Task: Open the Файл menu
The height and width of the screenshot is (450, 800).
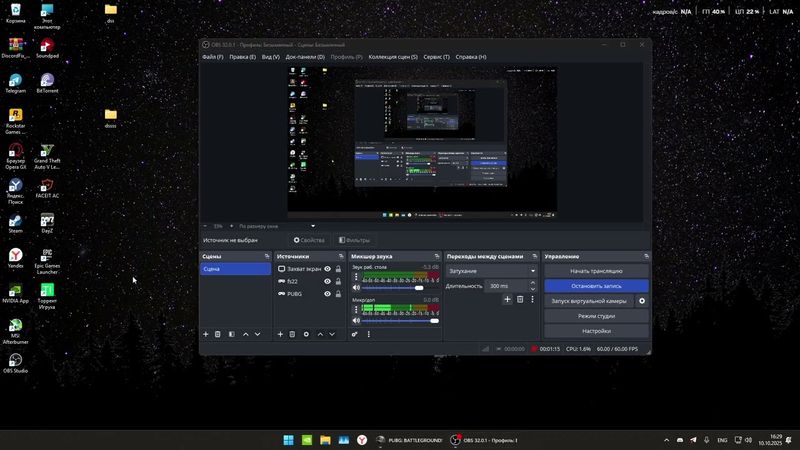Action: [x=212, y=57]
